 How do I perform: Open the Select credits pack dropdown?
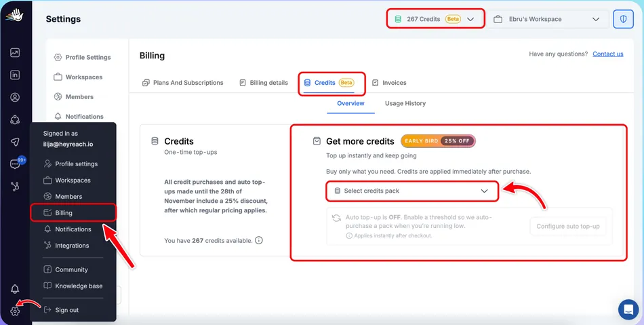(x=412, y=191)
